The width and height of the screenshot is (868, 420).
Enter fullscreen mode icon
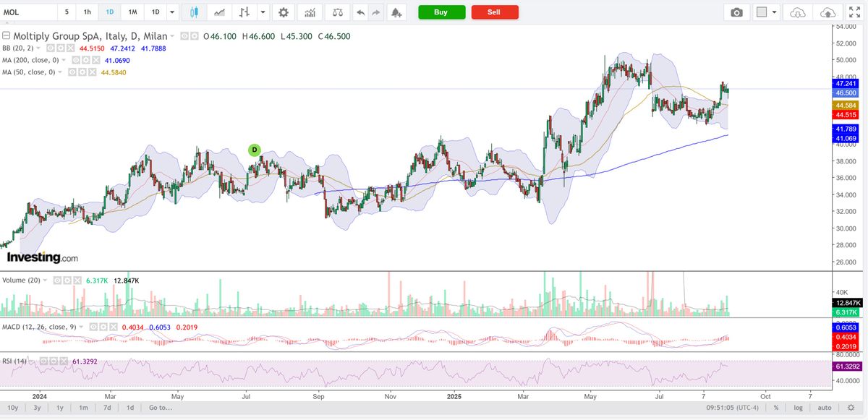click(854, 12)
